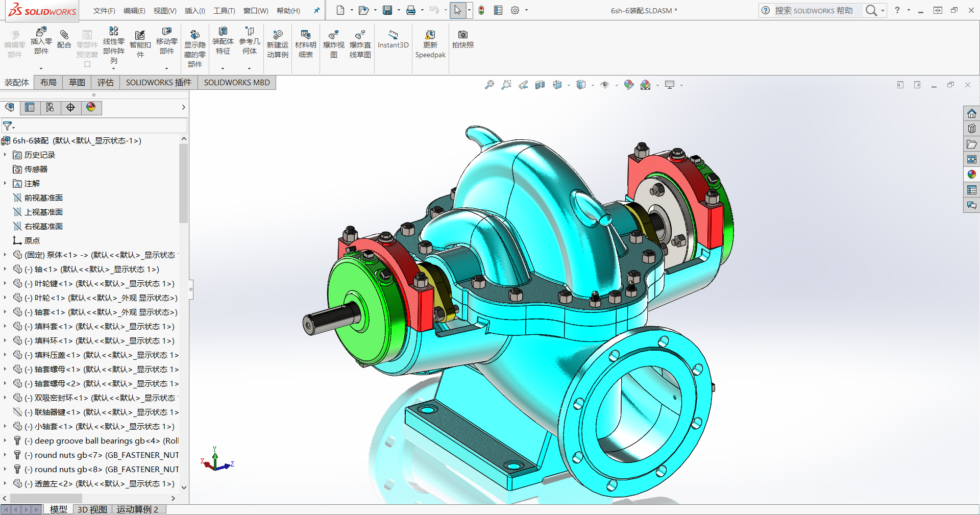Open Design Library task pane icon
The height and width of the screenshot is (515, 980).
coord(971,129)
